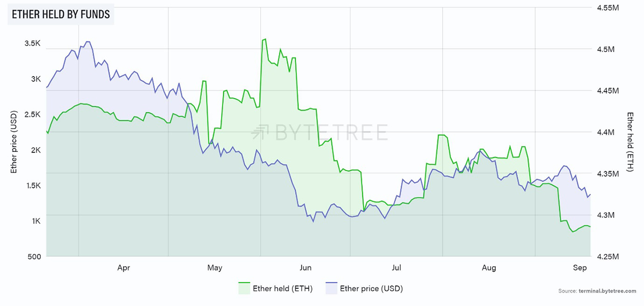Open the terminal.bytetree.com source link
Screen dimensions: 644x306
(x=612, y=290)
